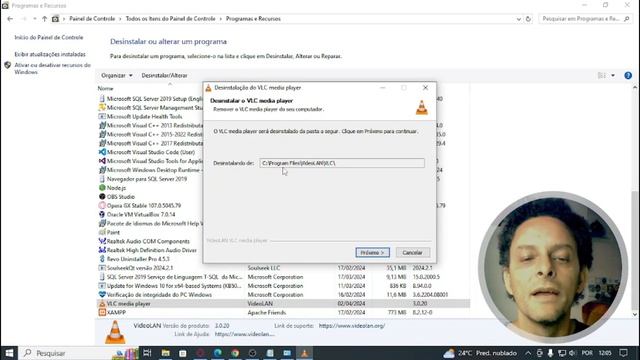Select the OBS Studio program icon
Image resolution: width=640 pixels, height=360 pixels.
point(102,197)
